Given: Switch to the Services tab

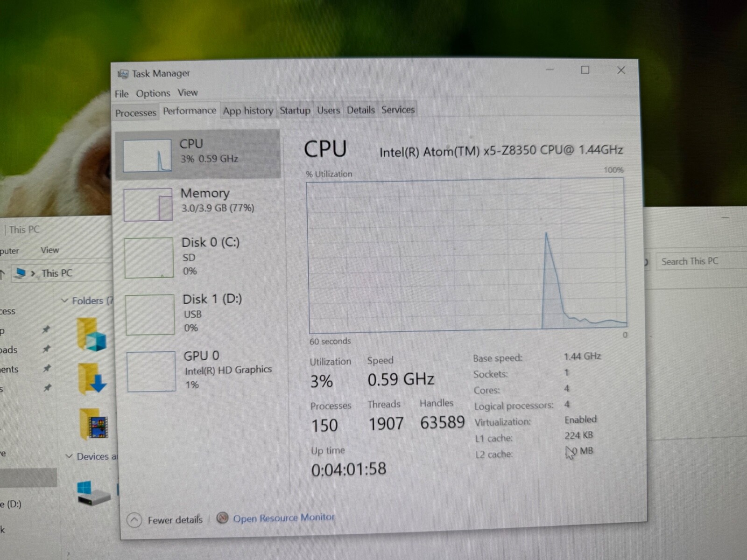Looking at the screenshot, I should 398,110.
